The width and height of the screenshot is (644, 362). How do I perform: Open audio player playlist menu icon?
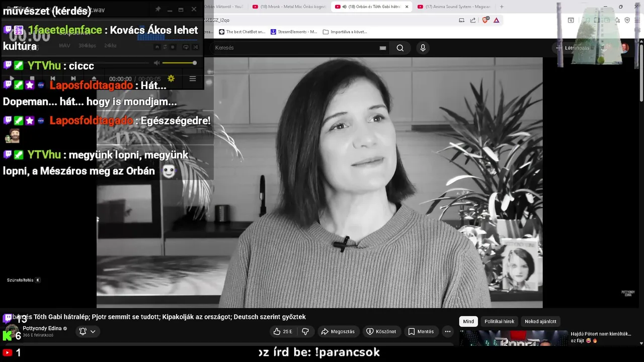[x=192, y=78]
